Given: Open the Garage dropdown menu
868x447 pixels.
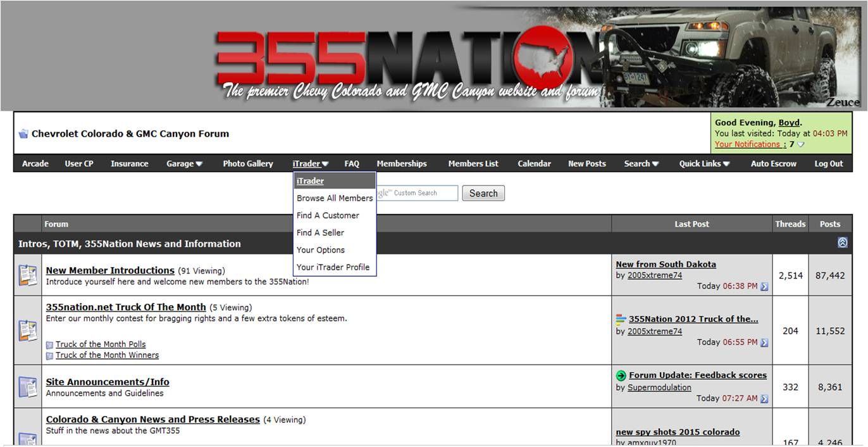Looking at the screenshot, I should point(184,163).
